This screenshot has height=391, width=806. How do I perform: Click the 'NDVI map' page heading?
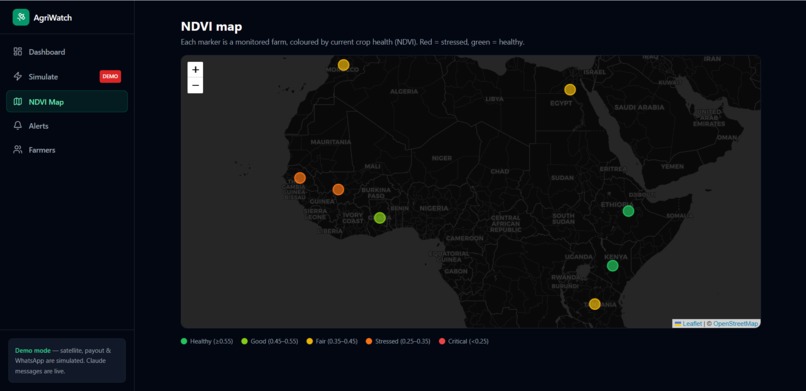[211, 27]
